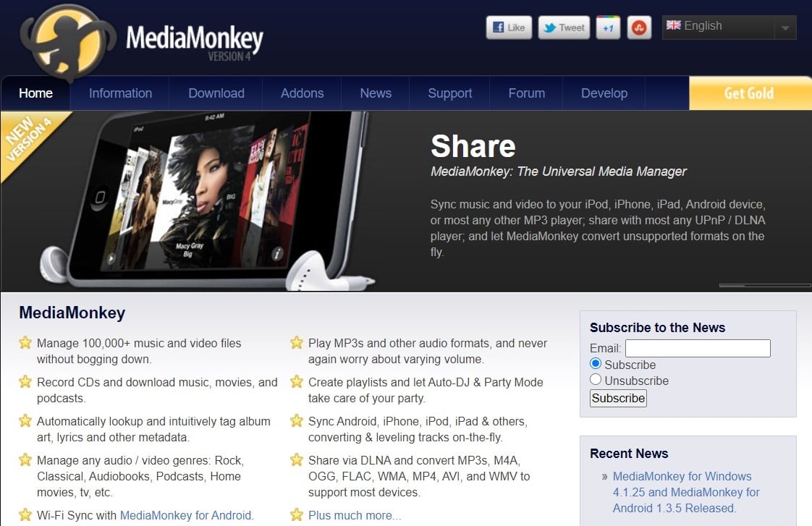Click the MediaMonkey Version 4 title text
Viewport: 812px width, 526px height.
point(195,43)
